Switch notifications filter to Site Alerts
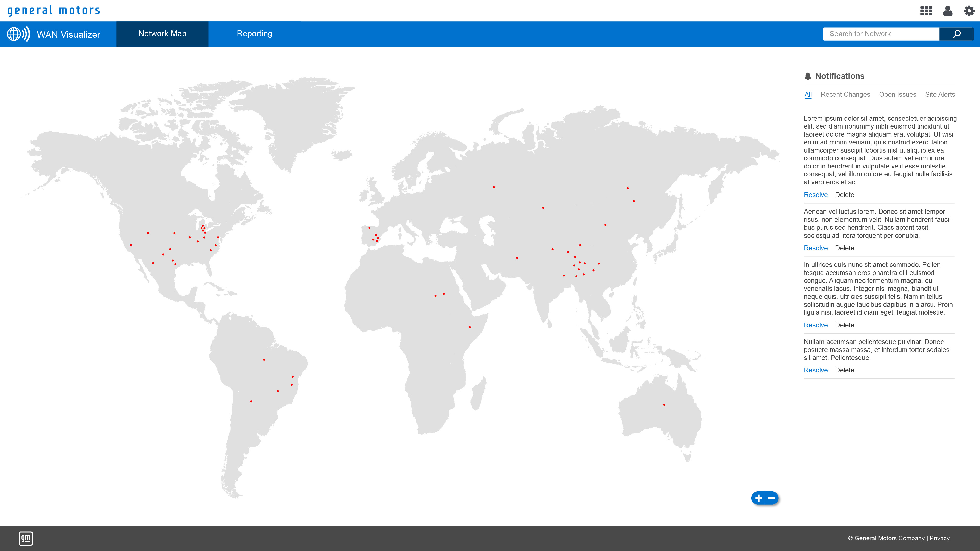980x551 pixels. point(941,94)
